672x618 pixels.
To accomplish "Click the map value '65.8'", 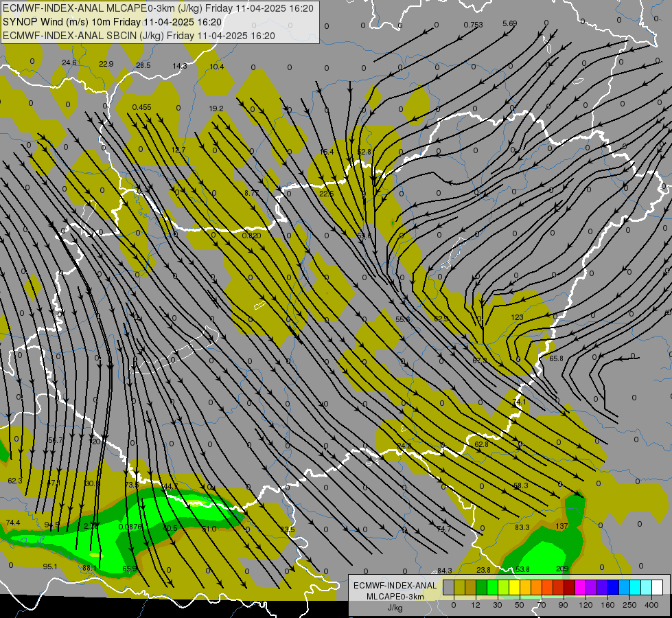I will click(556, 358).
